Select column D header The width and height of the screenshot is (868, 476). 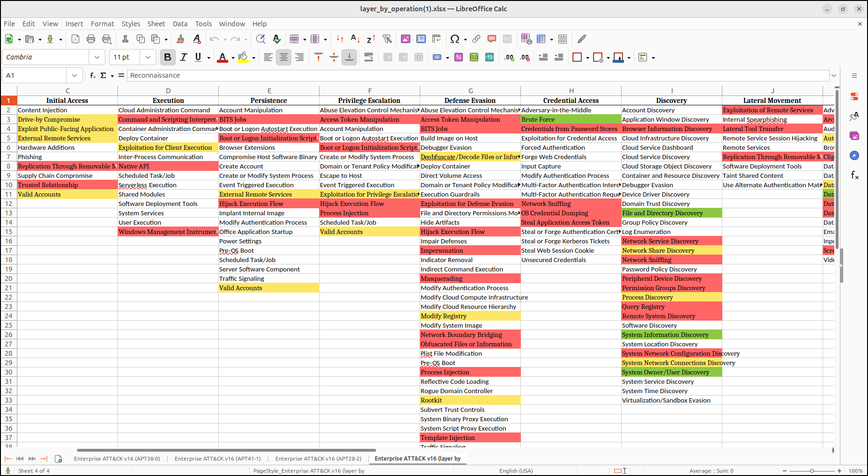[168, 91]
